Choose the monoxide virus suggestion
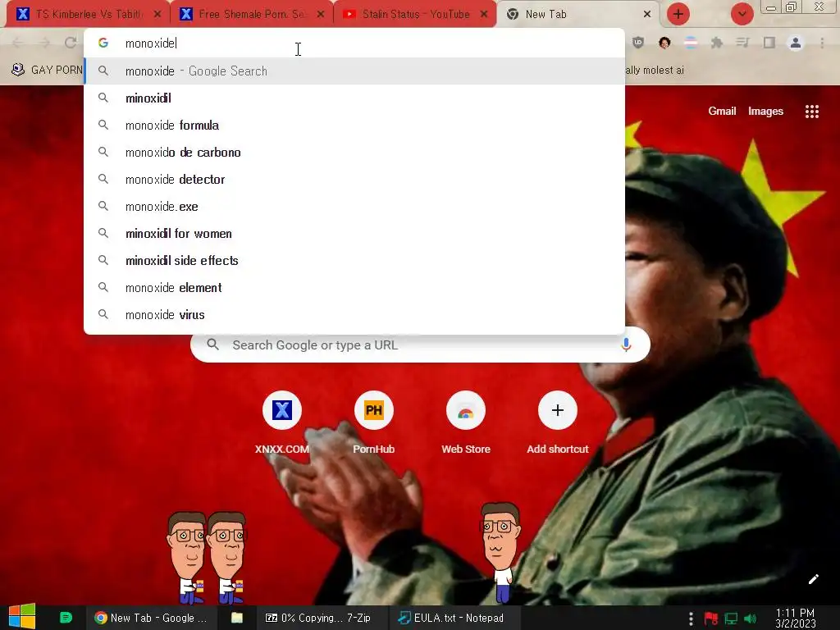Image resolution: width=840 pixels, height=630 pixels. [x=354, y=314]
